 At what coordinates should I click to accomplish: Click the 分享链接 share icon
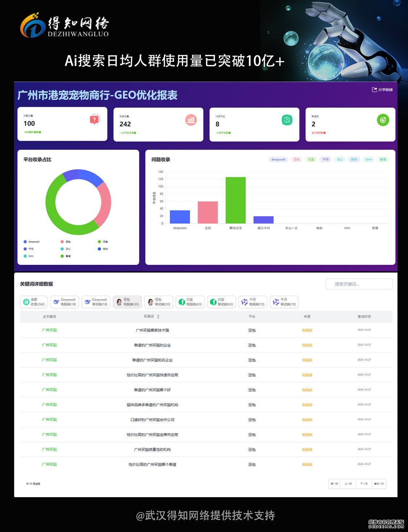click(x=374, y=90)
